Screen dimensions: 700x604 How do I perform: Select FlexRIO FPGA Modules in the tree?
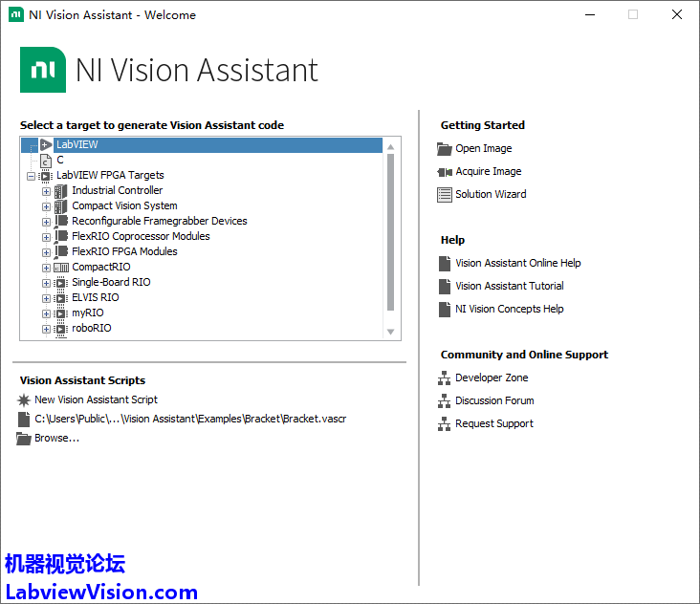pyautogui.click(x=124, y=251)
